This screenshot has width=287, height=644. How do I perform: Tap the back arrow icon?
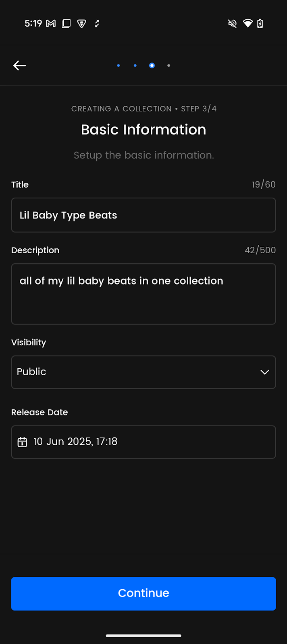click(x=19, y=65)
